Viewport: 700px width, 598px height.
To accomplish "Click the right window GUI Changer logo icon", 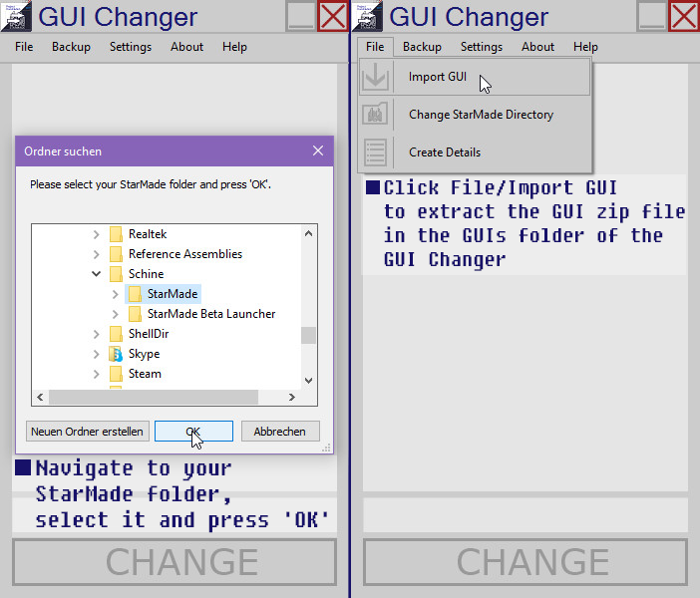I will [x=367, y=16].
